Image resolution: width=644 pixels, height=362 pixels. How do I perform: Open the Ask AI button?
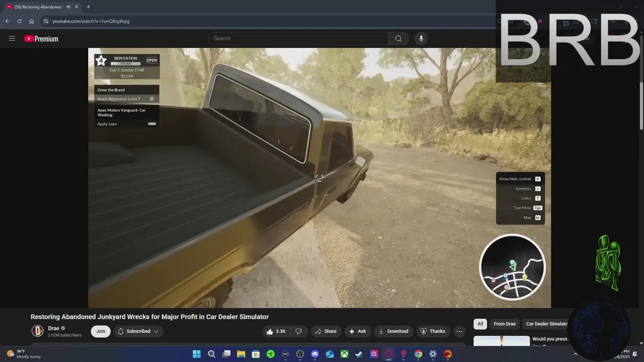tap(357, 331)
